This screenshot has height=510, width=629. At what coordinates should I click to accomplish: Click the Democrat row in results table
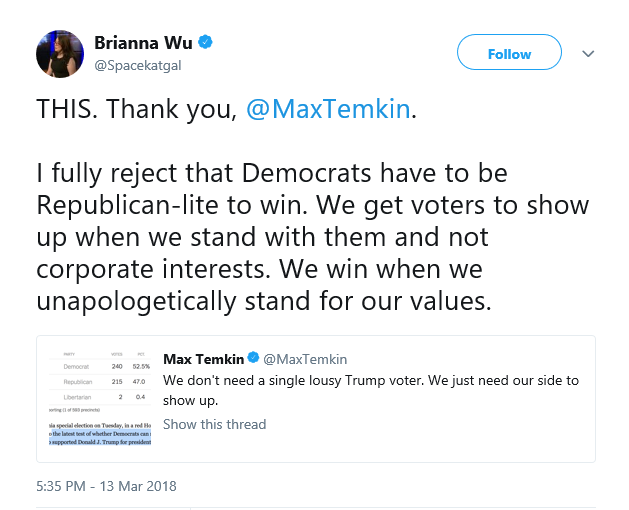(x=100, y=366)
